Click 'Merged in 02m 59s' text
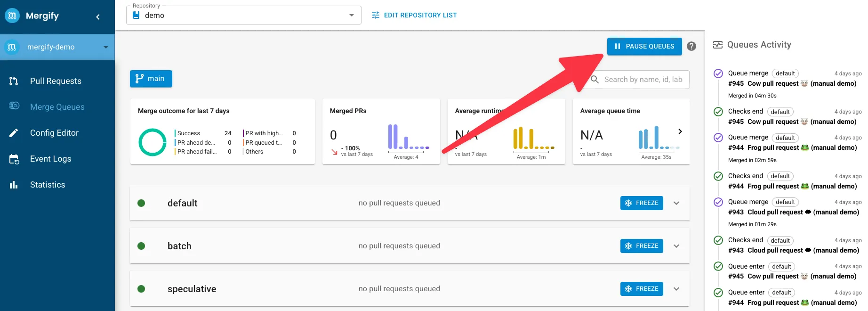The width and height of the screenshot is (868, 311). pyautogui.click(x=752, y=160)
